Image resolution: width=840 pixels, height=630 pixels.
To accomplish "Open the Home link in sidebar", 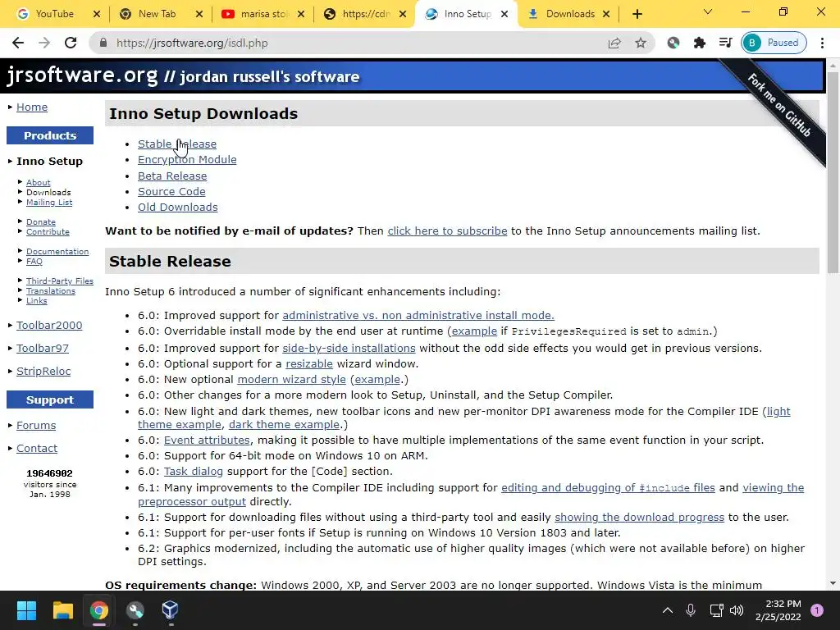I will (x=32, y=107).
